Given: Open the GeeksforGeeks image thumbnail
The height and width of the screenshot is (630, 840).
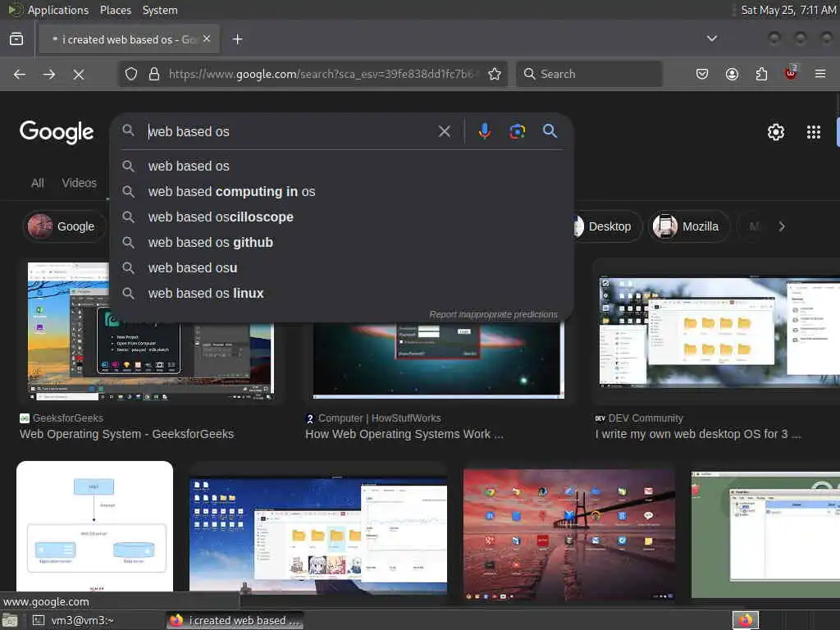Looking at the screenshot, I should coord(151,331).
